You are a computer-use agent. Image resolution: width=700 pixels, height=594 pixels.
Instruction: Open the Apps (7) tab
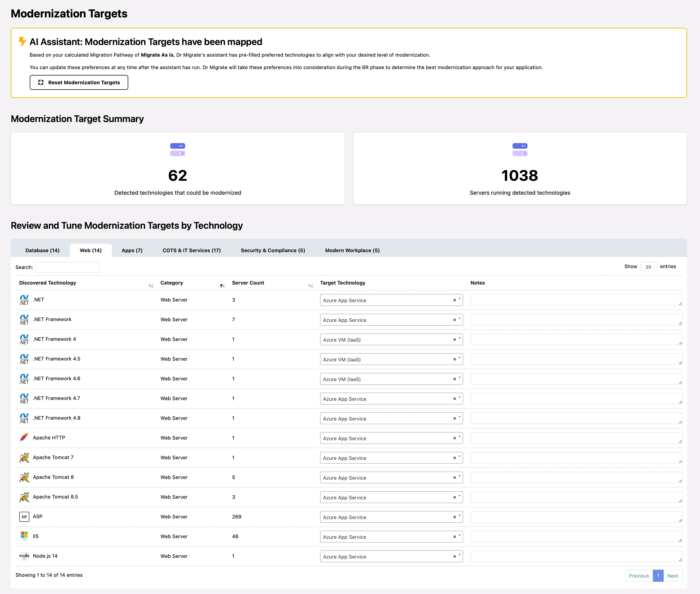point(132,251)
